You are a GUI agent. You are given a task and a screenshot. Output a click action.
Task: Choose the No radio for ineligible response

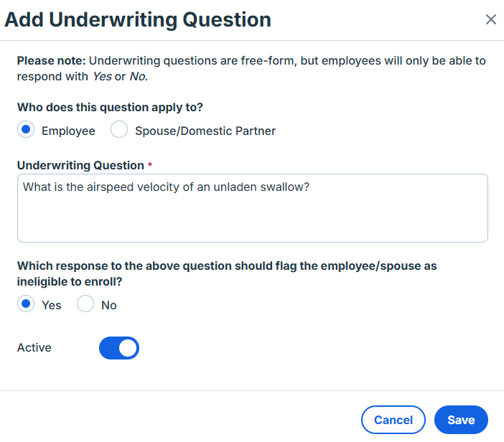tap(85, 304)
